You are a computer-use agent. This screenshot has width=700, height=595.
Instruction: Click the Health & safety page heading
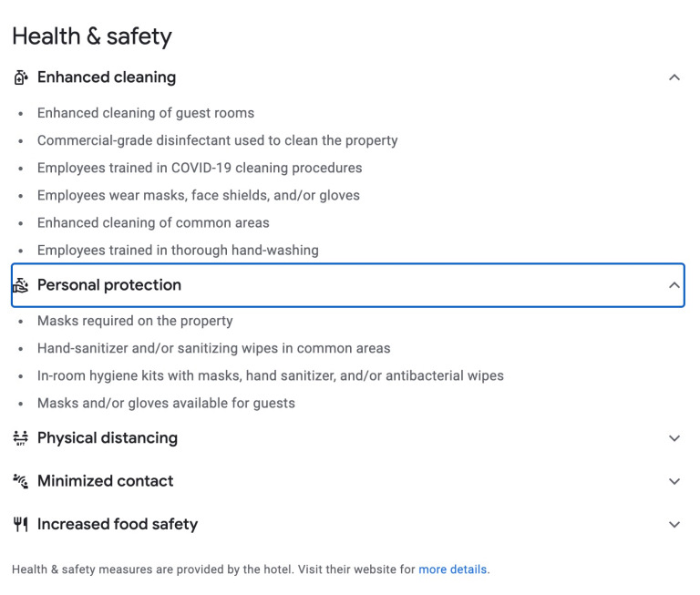pos(92,36)
